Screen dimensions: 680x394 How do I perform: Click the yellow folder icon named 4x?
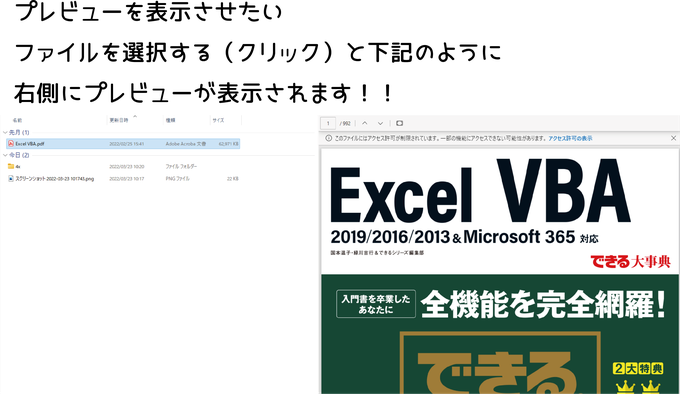[11, 166]
